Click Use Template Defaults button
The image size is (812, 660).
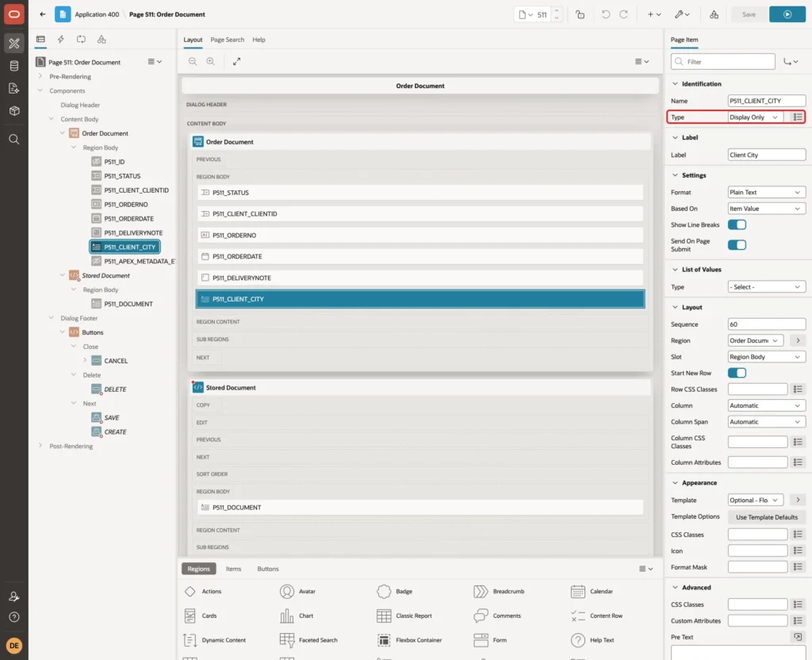click(x=767, y=517)
